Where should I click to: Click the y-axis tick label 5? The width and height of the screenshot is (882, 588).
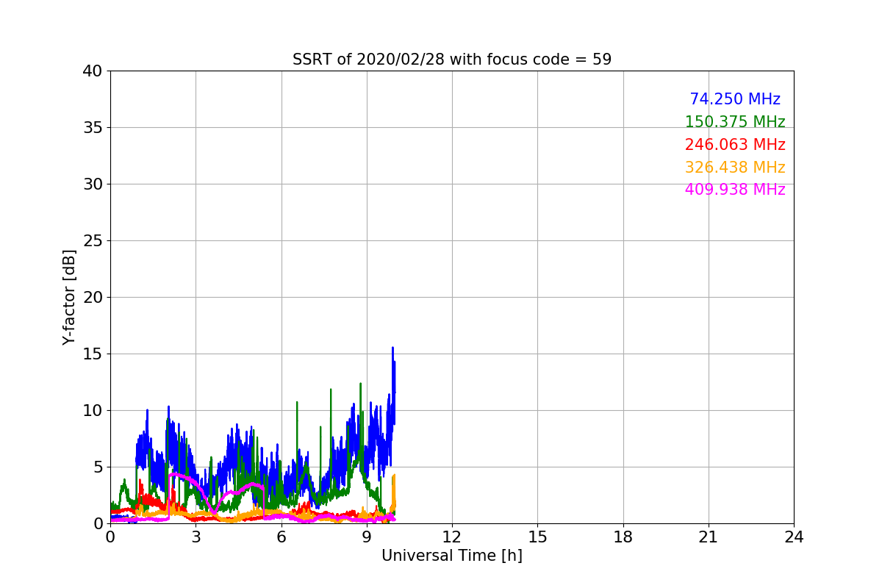tap(98, 467)
